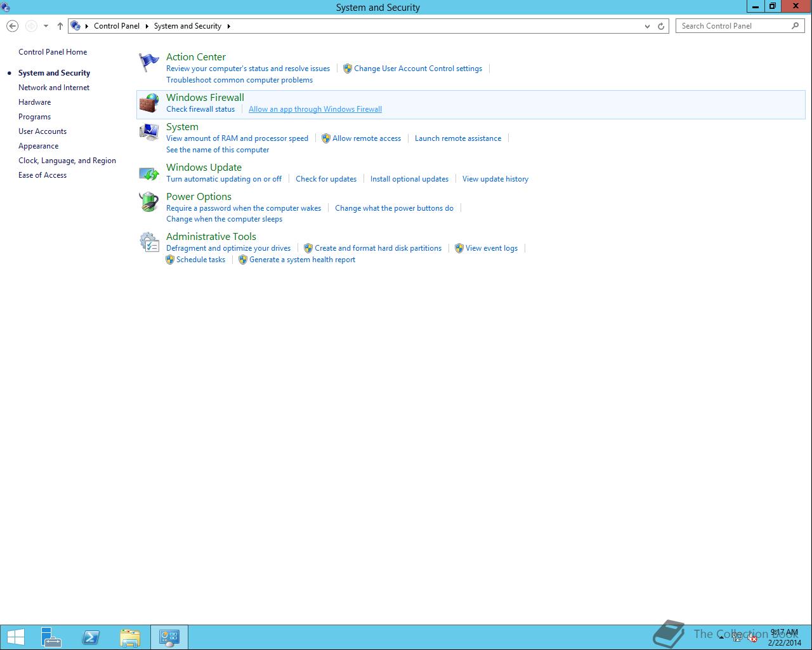Check firewall status
Image resolution: width=812 pixels, height=650 pixels.
(x=200, y=109)
